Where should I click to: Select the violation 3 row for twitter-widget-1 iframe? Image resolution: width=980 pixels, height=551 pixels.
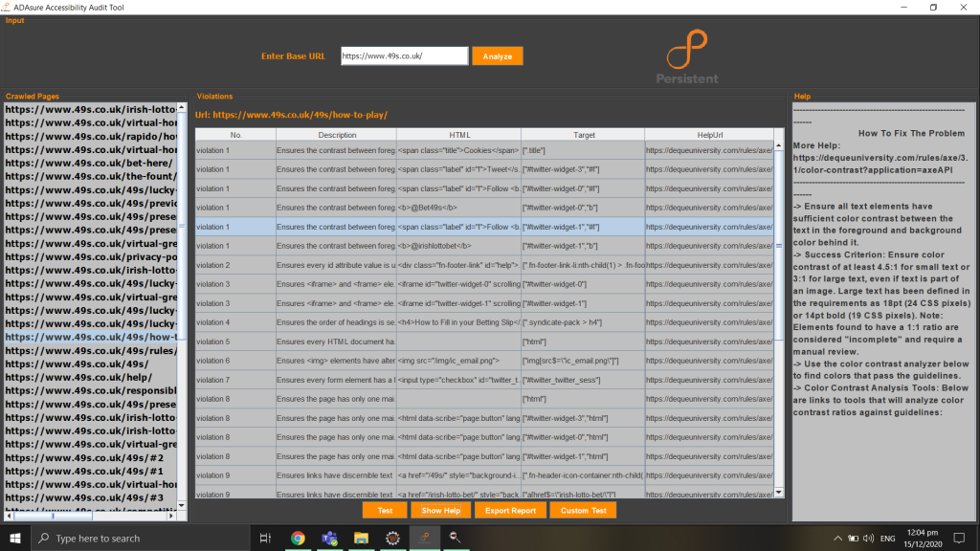484,303
